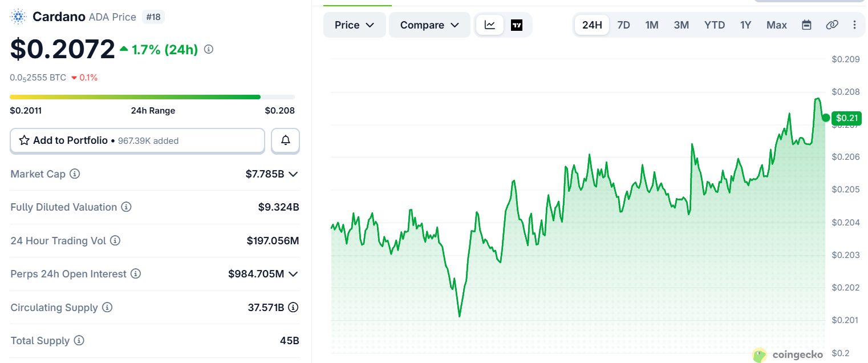Open the Price dropdown
The image size is (868, 363).
[x=355, y=25]
